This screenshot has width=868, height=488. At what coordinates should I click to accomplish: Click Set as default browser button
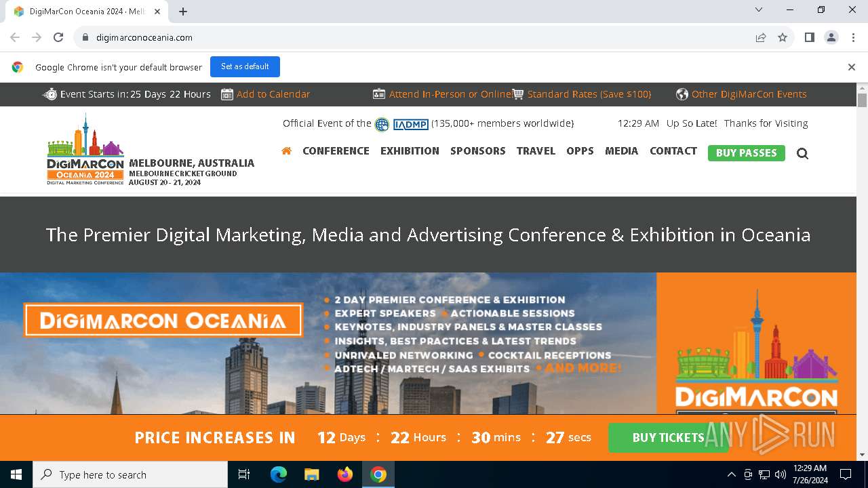245,66
